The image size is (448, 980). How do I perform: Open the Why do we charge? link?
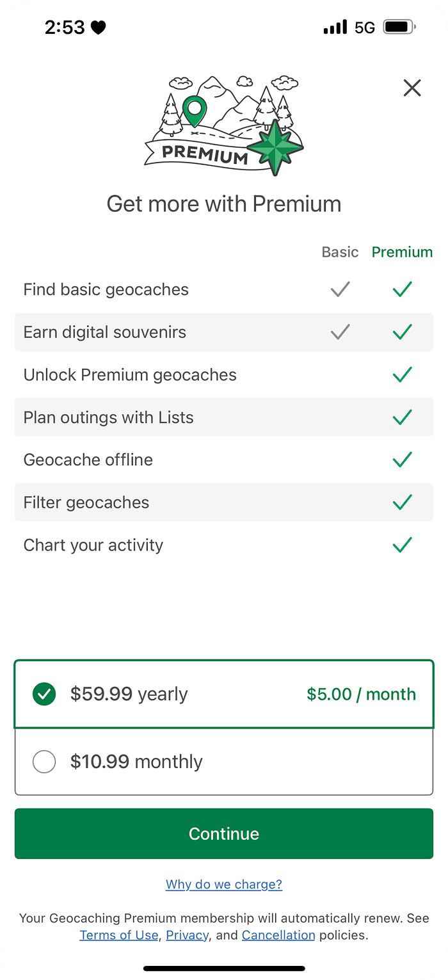pos(224,885)
